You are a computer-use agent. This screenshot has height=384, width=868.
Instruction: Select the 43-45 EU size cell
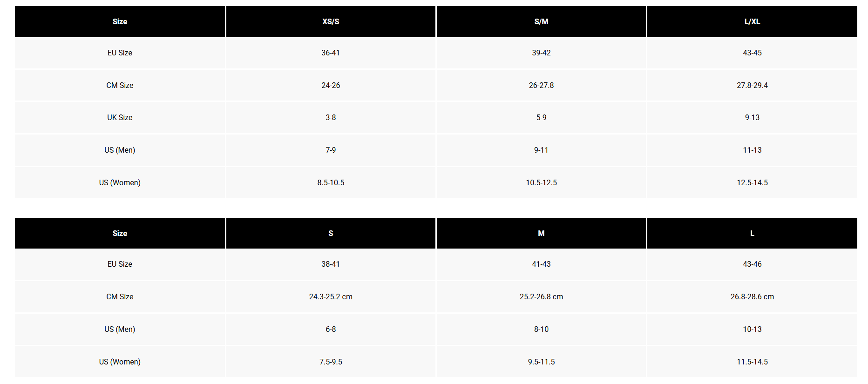(752, 53)
